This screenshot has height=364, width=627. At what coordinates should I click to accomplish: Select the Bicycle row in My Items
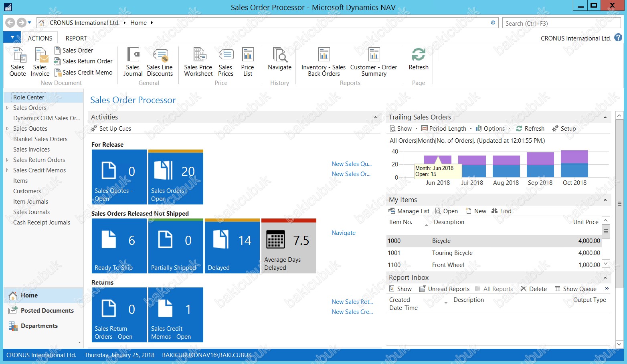click(x=494, y=241)
